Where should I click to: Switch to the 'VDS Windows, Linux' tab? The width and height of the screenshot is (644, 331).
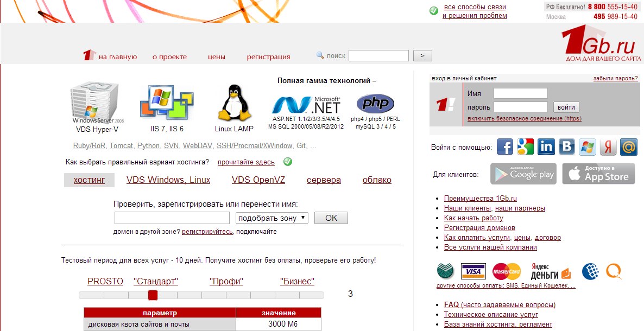pyautogui.click(x=168, y=180)
